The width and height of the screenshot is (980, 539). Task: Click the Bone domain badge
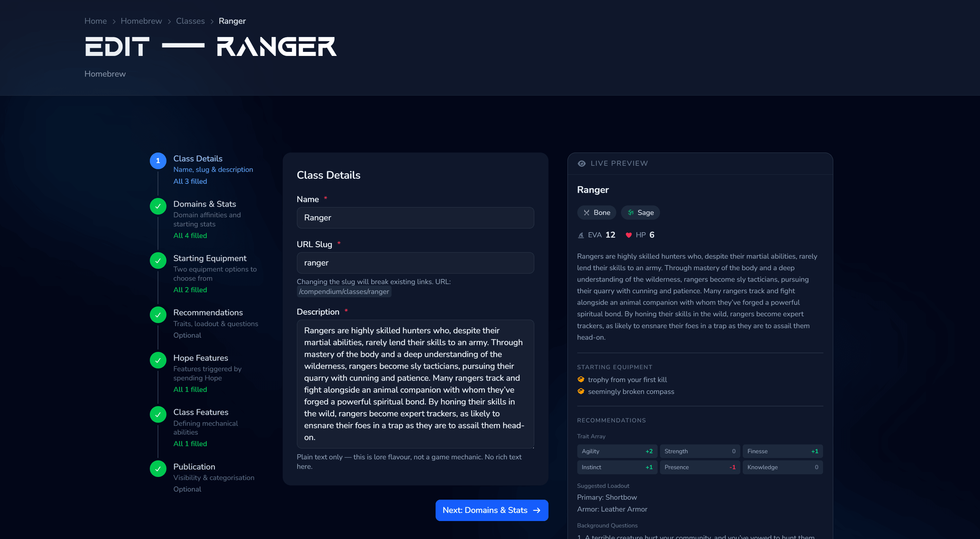(597, 213)
